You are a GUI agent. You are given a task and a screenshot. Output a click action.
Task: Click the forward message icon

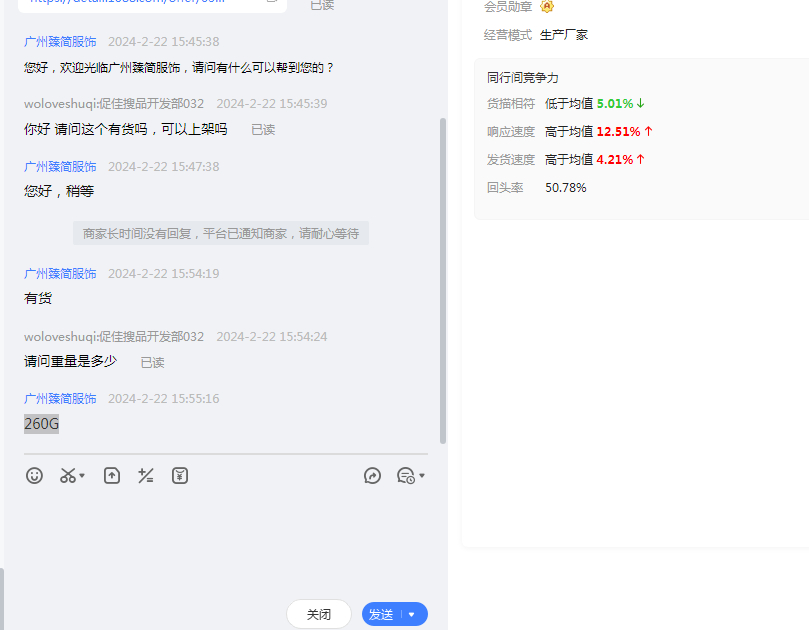pyautogui.click(x=373, y=476)
